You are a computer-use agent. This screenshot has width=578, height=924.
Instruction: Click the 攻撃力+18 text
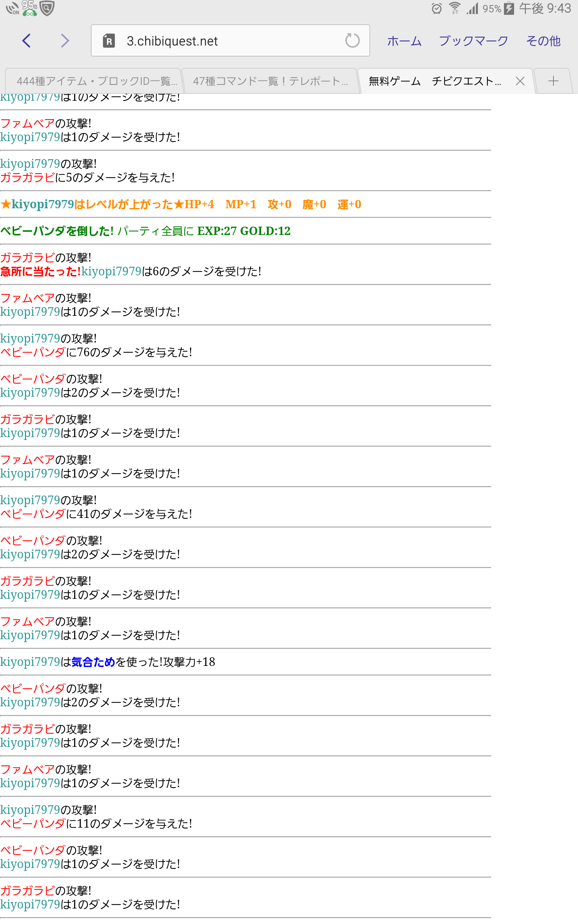coord(189,662)
